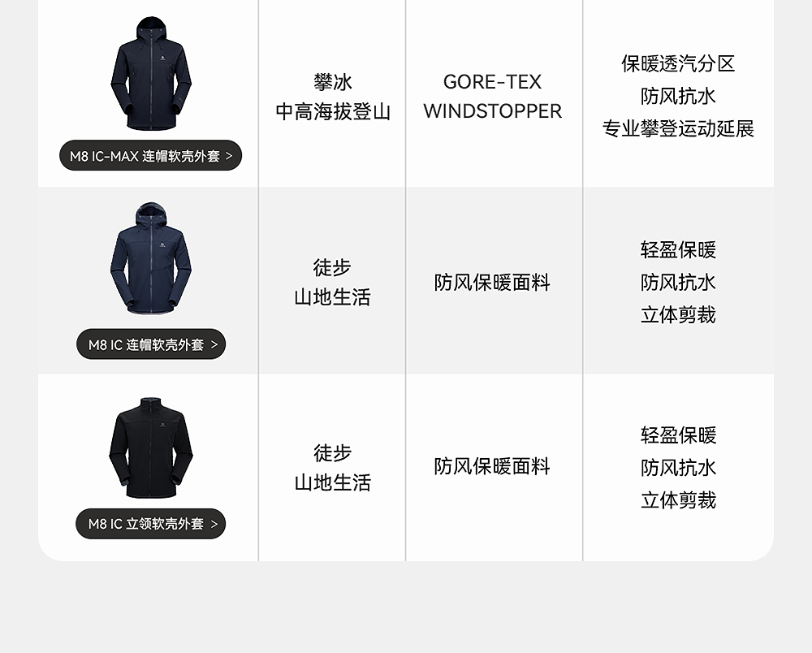
Task: Click 轻盈保暖 in M8 IC hooded row
Action: point(678,249)
